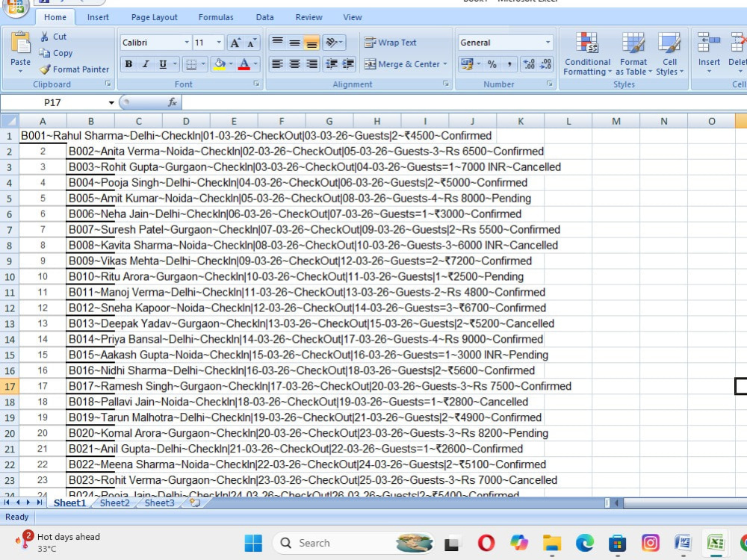747x560 pixels.
Task: Align text left
Action: [x=277, y=63]
